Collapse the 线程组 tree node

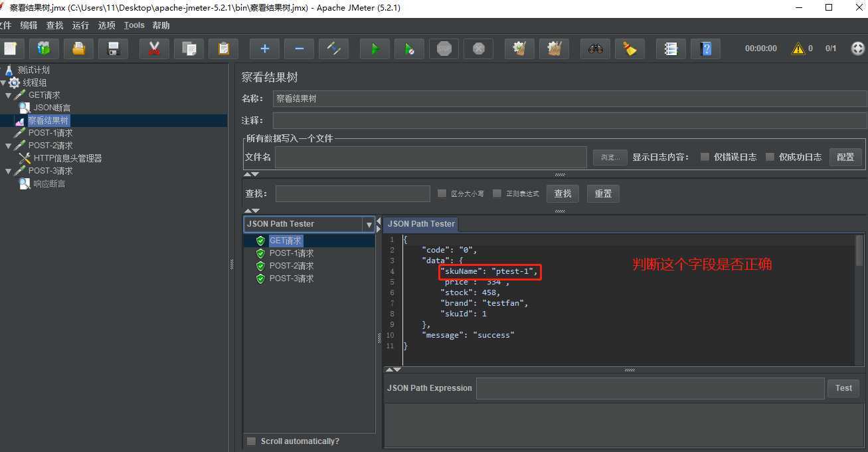pos(3,82)
